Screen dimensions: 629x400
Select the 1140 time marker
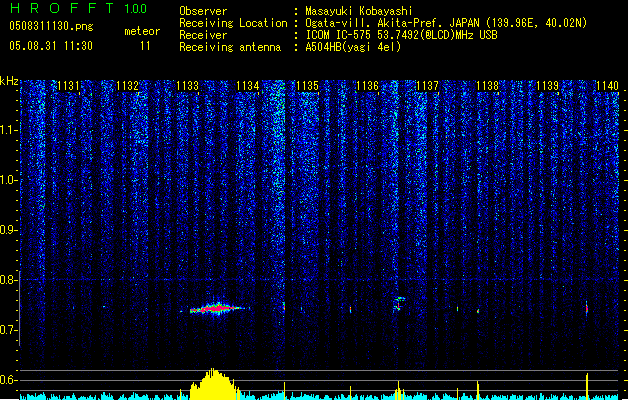[607, 86]
